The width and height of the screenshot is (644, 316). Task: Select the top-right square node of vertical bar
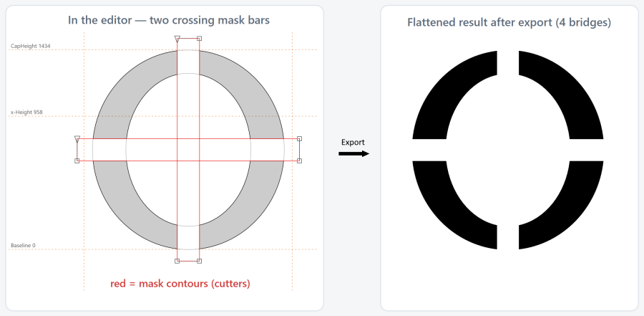199,38
